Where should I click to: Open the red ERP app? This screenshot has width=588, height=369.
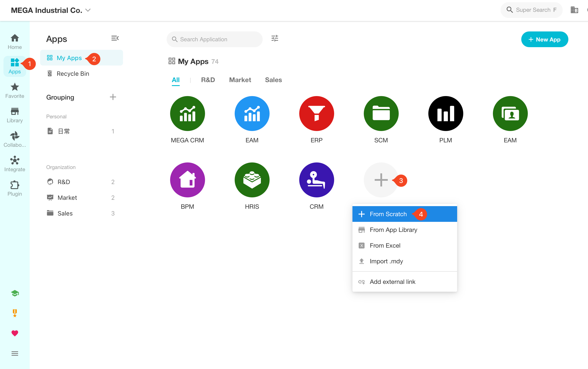(x=316, y=114)
